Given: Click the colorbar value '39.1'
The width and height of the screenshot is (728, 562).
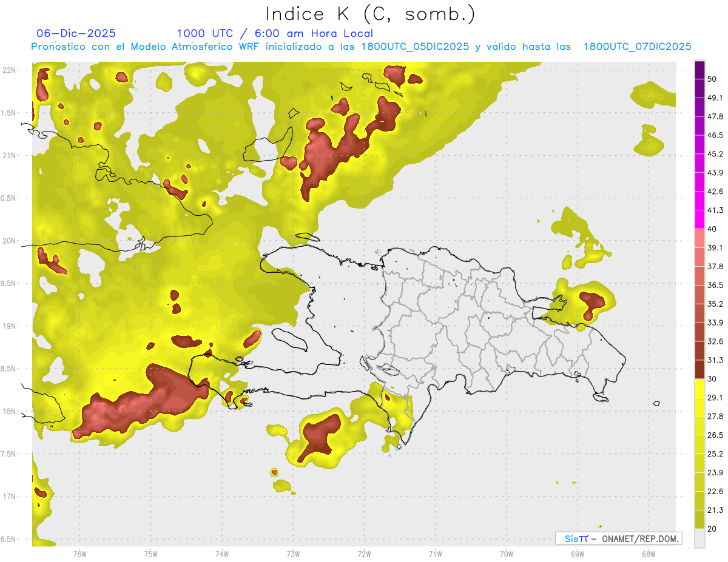Looking at the screenshot, I should click(x=715, y=248).
